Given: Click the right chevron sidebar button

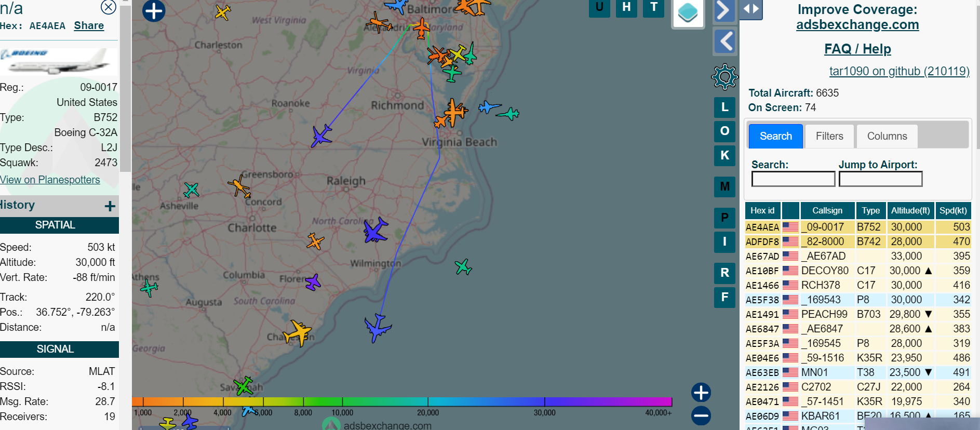Looking at the screenshot, I should (x=724, y=10).
